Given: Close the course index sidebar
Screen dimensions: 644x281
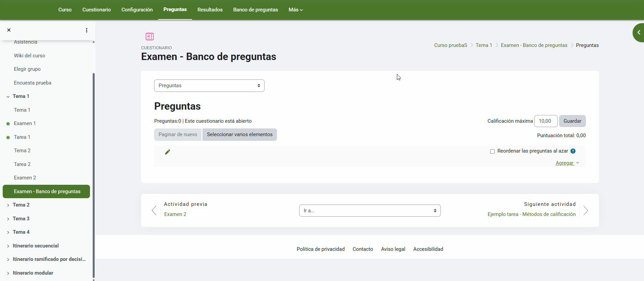Looking at the screenshot, I should point(9,30).
